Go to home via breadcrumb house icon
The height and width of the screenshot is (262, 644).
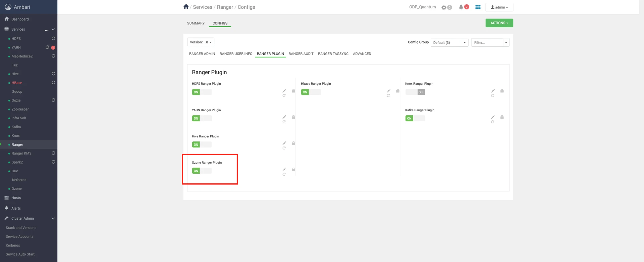pyautogui.click(x=186, y=7)
